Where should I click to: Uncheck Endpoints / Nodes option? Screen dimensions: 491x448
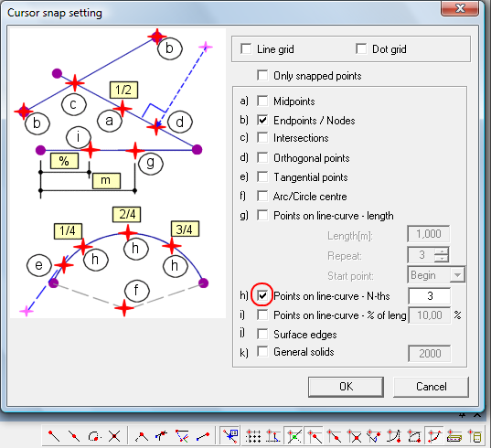click(262, 120)
